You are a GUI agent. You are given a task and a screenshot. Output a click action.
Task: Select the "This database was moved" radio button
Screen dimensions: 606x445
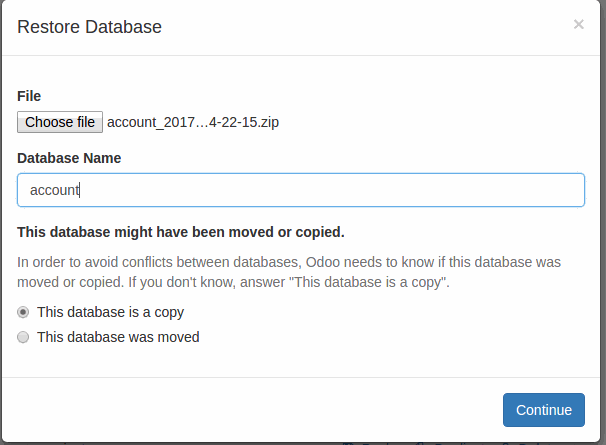(x=24, y=338)
